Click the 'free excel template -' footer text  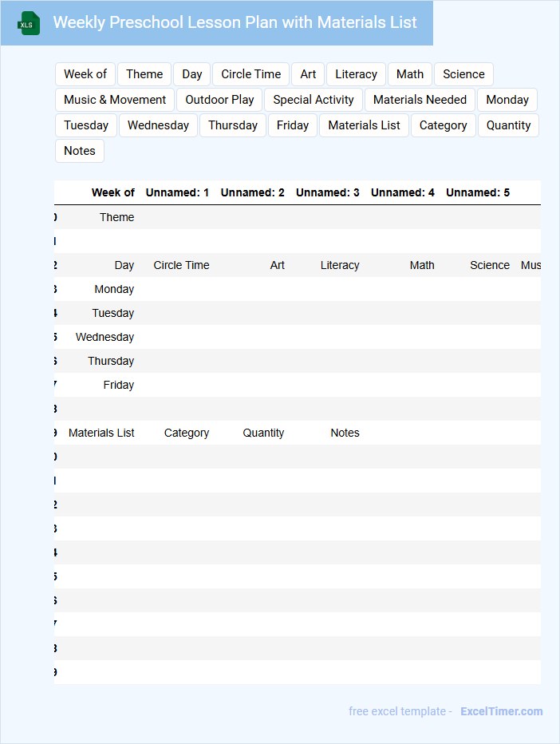400,711
